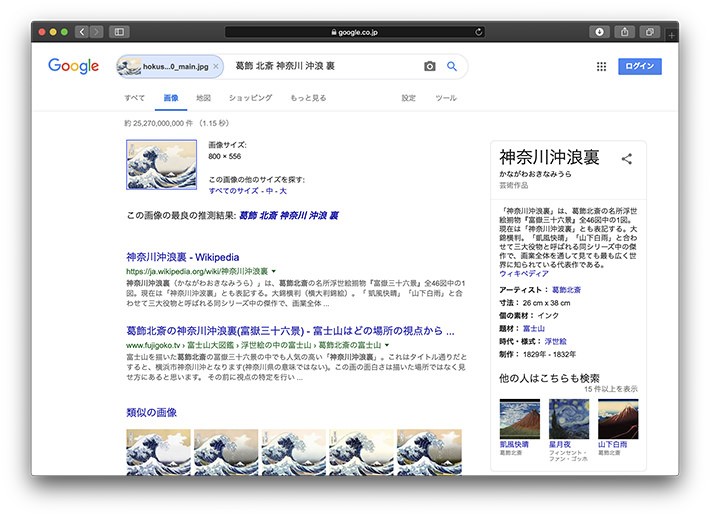Click Safari's back navigation arrow
Viewport: 710px width, 517px height.
81,32
